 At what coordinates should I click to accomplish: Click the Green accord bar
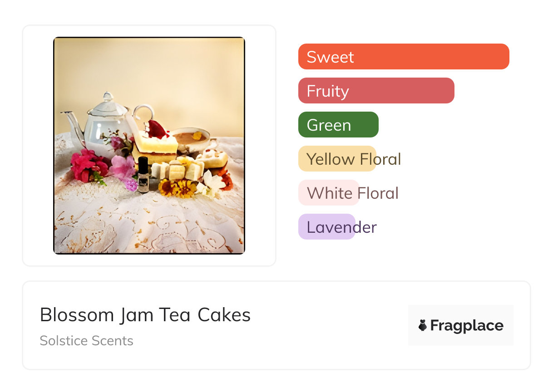tap(338, 125)
